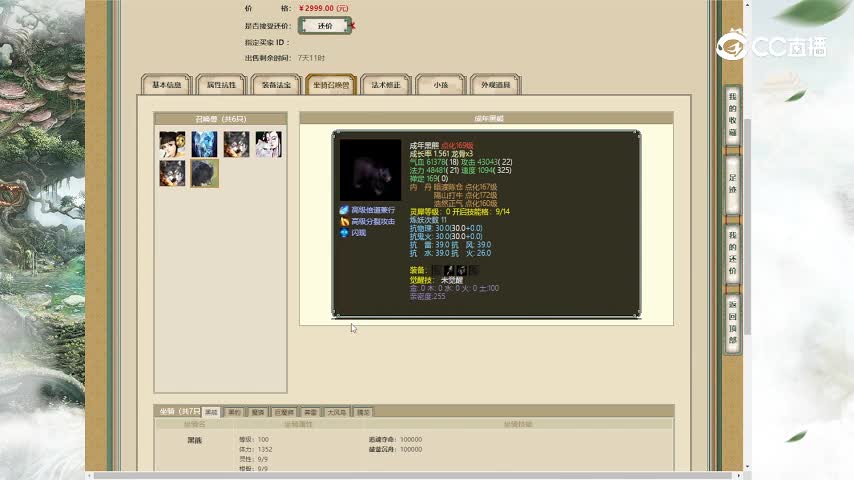854x480 pixels.
Task: Click the 未觉醒 awakening skill text
Action: [x=452, y=280]
